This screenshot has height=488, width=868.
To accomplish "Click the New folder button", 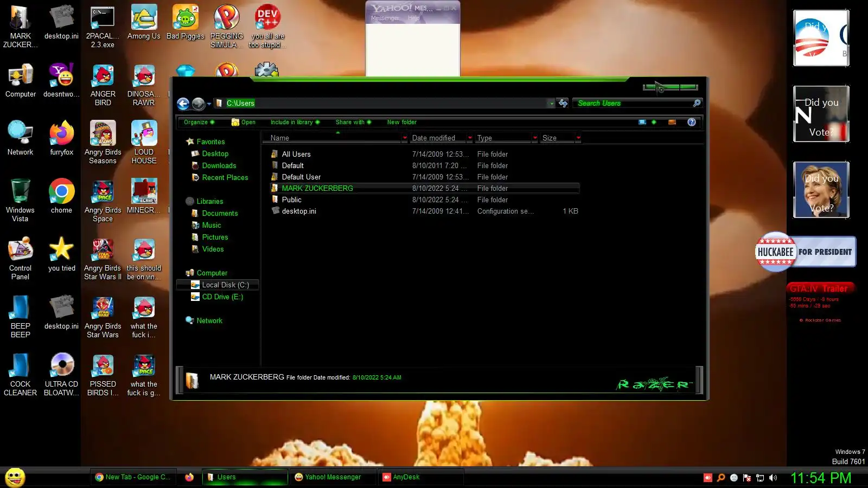I will coord(401,122).
